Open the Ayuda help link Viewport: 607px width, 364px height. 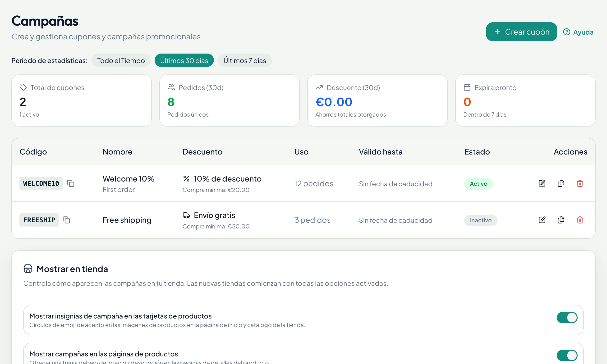(578, 32)
